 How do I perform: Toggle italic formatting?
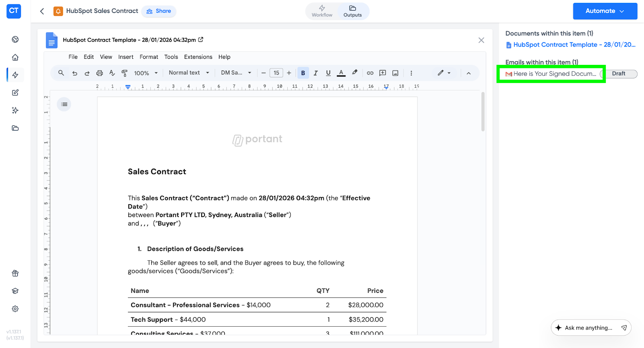(x=316, y=73)
